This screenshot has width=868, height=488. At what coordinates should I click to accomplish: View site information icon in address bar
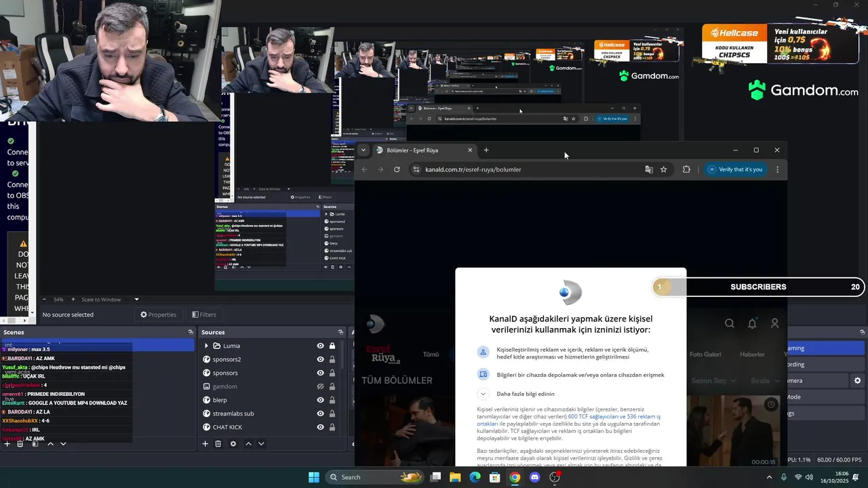(x=416, y=169)
